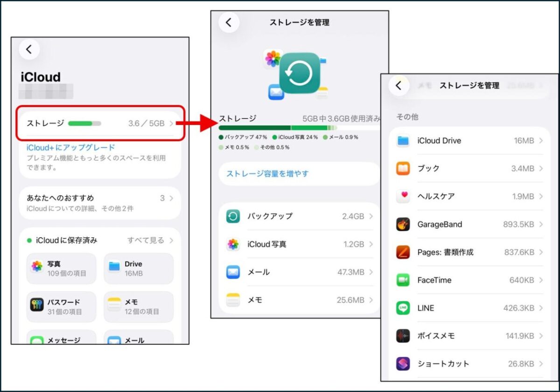
Task: Tap chevron beside LINE 426.3KB
Action: 541,308
